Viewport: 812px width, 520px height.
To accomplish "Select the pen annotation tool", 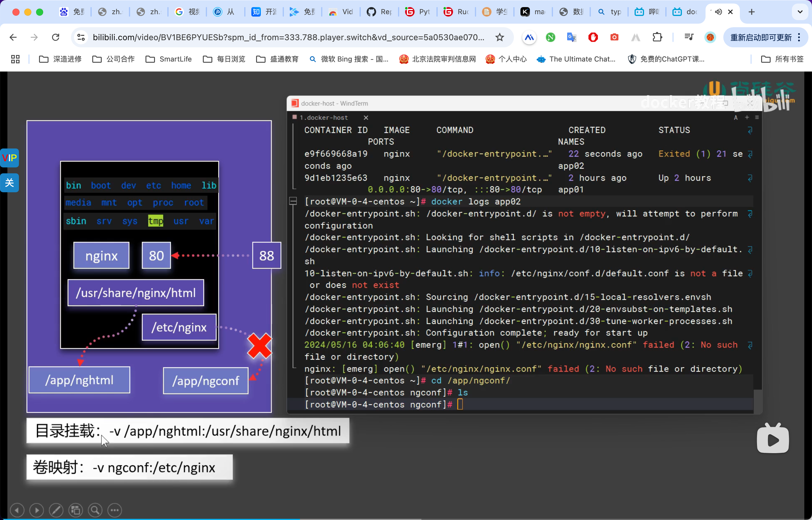I will 56,510.
